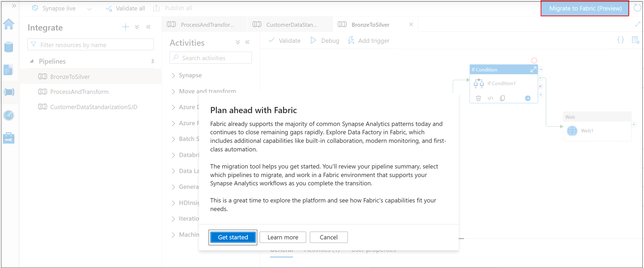644x268 pixels.
Task: Open the pipeline properties icon
Action: pyautogui.click(x=635, y=40)
